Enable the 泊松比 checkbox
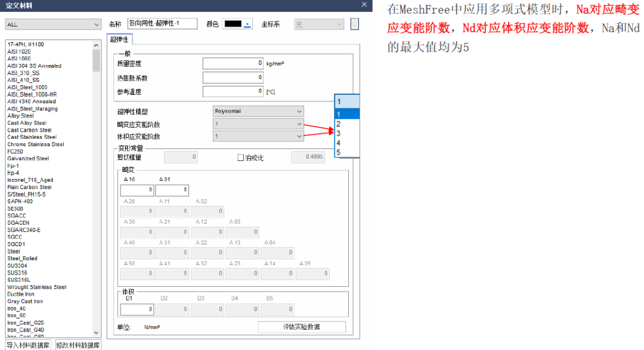The width and height of the screenshot is (644, 350). pyautogui.click(x=241, y=157)
